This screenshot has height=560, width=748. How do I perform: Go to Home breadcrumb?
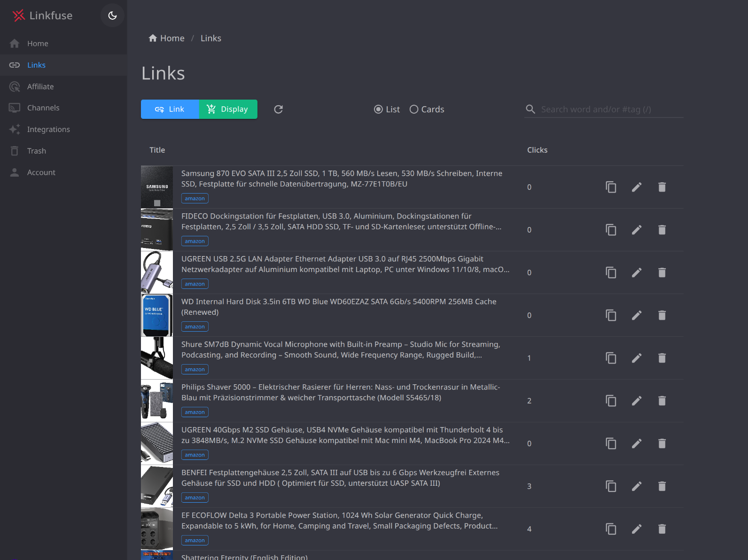[x=167, y=38]
